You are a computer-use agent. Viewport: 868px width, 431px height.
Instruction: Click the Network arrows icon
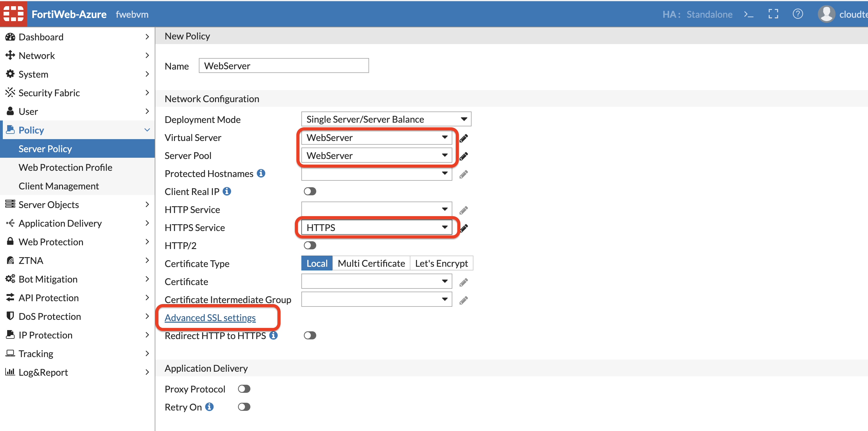(11, 55)
